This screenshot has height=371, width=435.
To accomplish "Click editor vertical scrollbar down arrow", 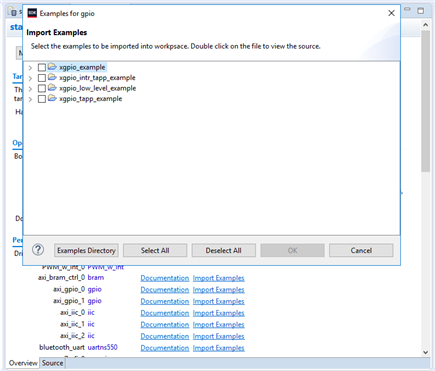I will (425, 352).
